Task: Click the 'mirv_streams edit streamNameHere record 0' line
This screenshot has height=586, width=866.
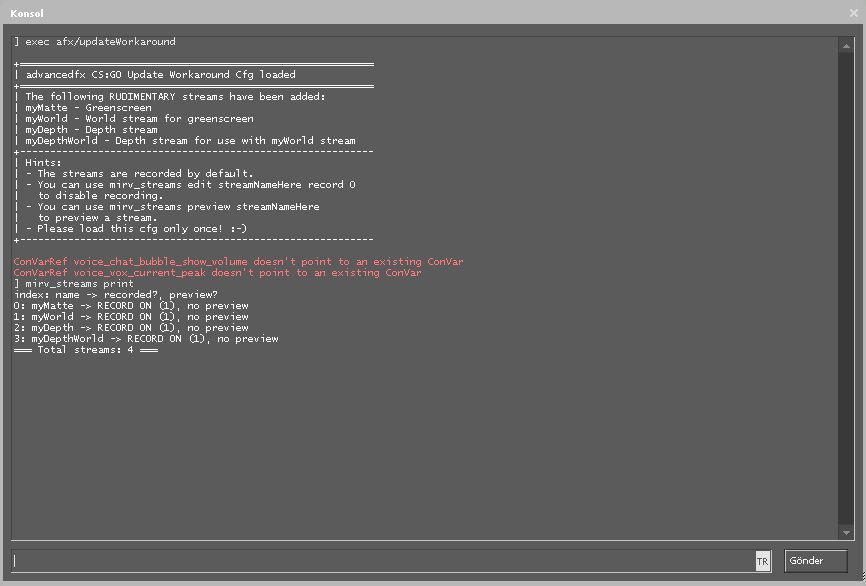Action: pyautogui.click(x=196, y=184)
